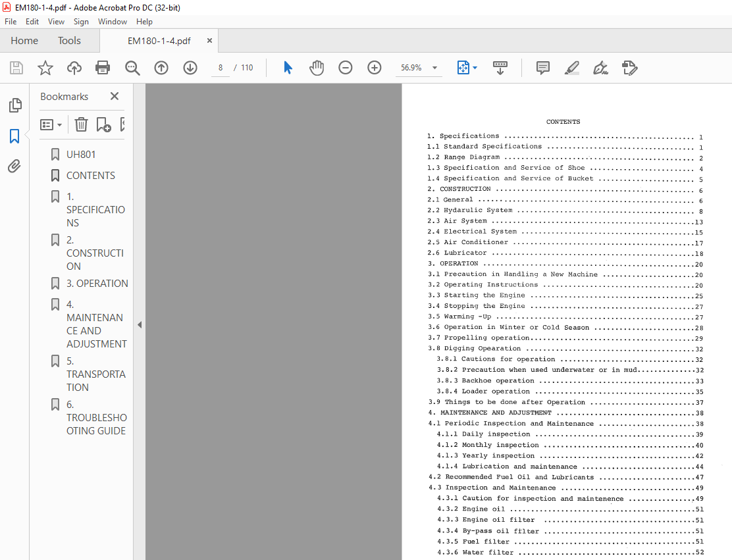732x560 pixels.
Task: Open the File menu
Action: (x=11, y=22)
